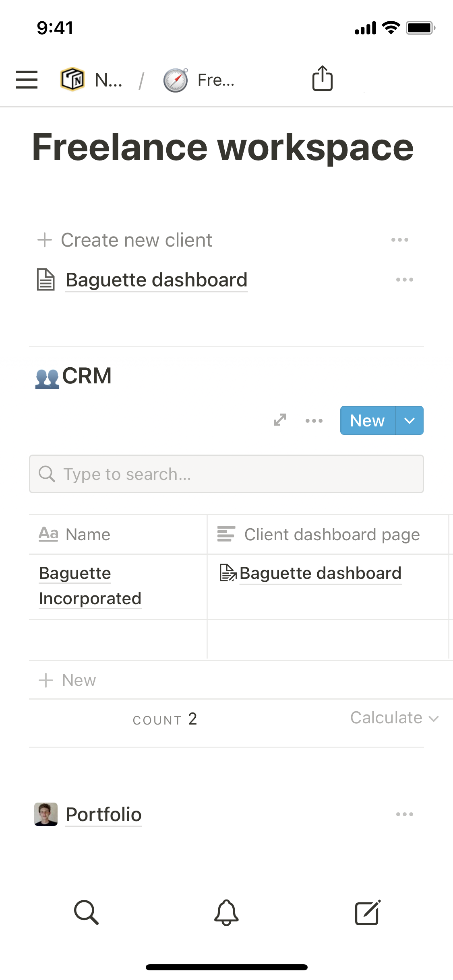Expand the blue New button dropdown arrow
Image resolution: width=453 pixels, height=980 pixels.
tap(410, 421)
